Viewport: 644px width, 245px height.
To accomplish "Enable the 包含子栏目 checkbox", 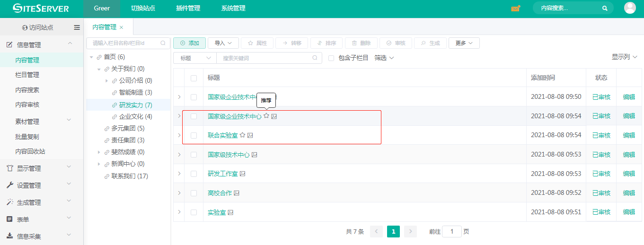I will (x=331, y=58).
